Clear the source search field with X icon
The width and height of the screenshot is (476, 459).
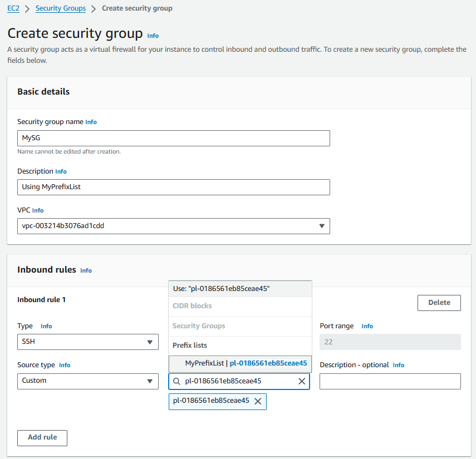[x=302, y=382]
